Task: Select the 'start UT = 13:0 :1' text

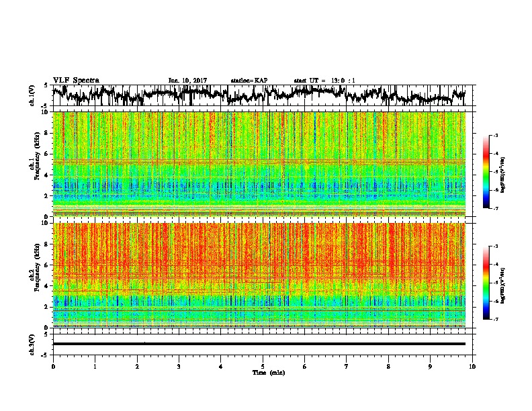Action: pyautogui.click(x=324, y=81)
